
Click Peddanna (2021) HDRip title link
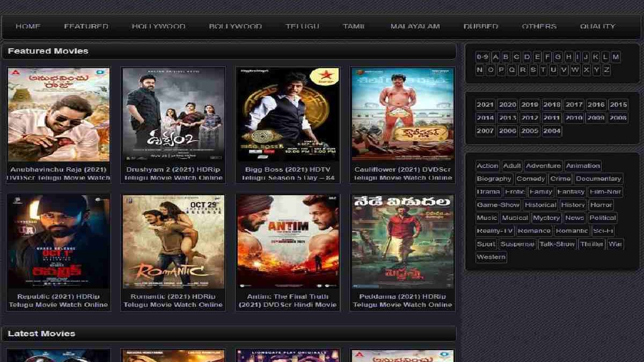402,300
